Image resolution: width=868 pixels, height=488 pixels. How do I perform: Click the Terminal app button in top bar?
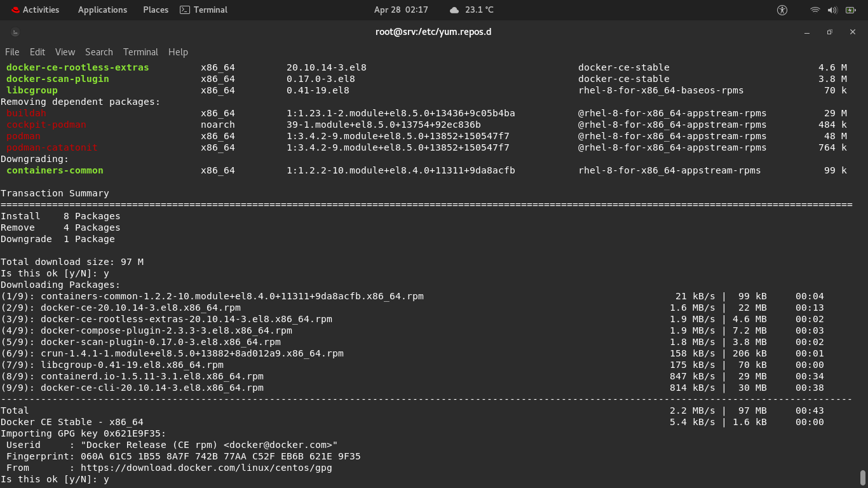pyautogui.click(x=203, y=10)
